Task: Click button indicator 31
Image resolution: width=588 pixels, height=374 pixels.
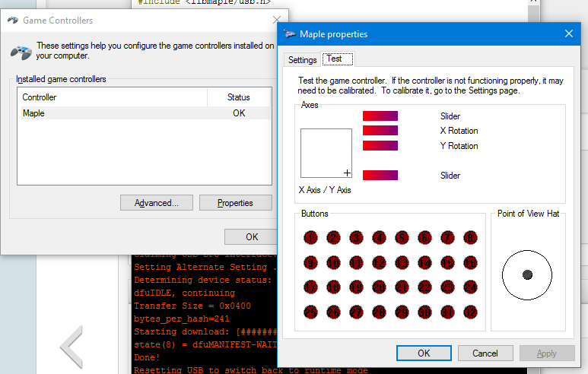Action: (447, 312)
